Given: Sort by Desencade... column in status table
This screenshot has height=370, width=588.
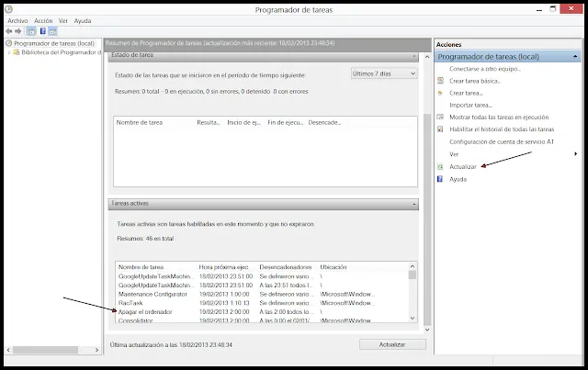Looking at the screenshot, I should pyautogui.click(x=324, y=123).
